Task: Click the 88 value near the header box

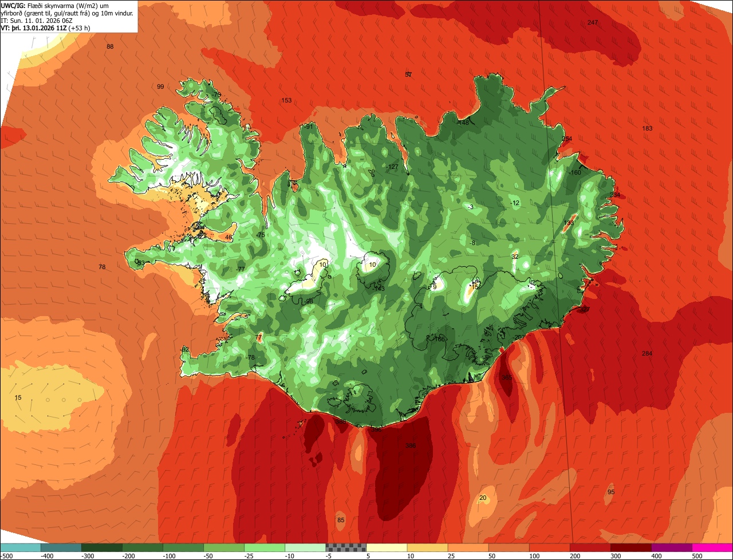Action: click(110, 46)
